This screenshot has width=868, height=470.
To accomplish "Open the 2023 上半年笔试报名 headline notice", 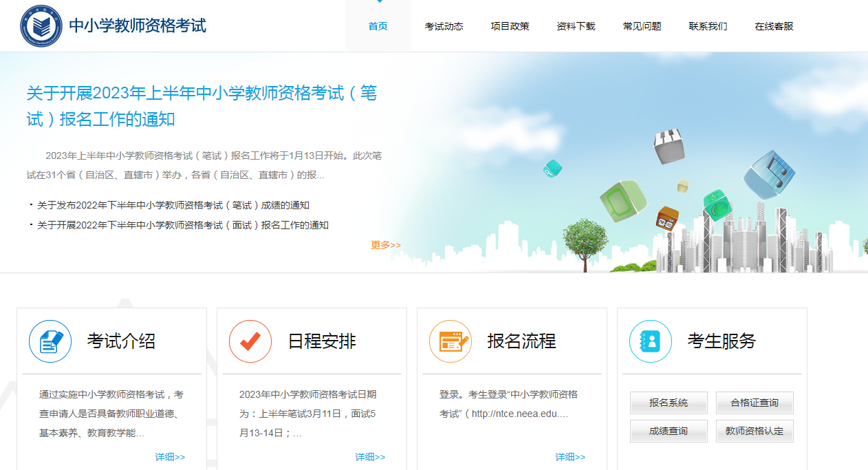I will pyautogui.click(x=202, y=106).
